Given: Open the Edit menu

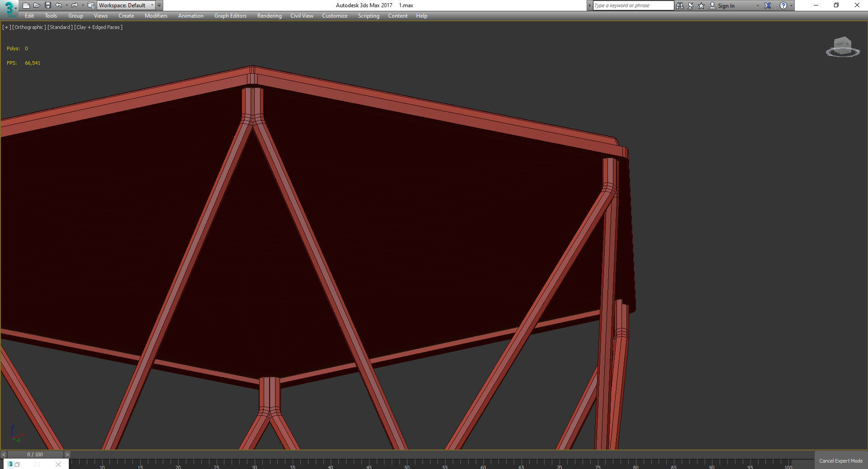Looking at the screenshot, I should pyautogui.click(x=29, y=16).
